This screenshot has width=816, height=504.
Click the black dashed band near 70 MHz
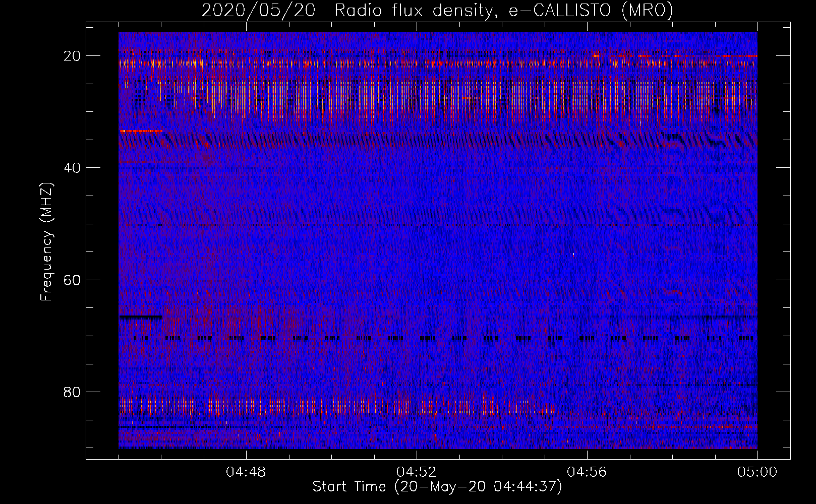pyautogui.click(x=443, y=338)
